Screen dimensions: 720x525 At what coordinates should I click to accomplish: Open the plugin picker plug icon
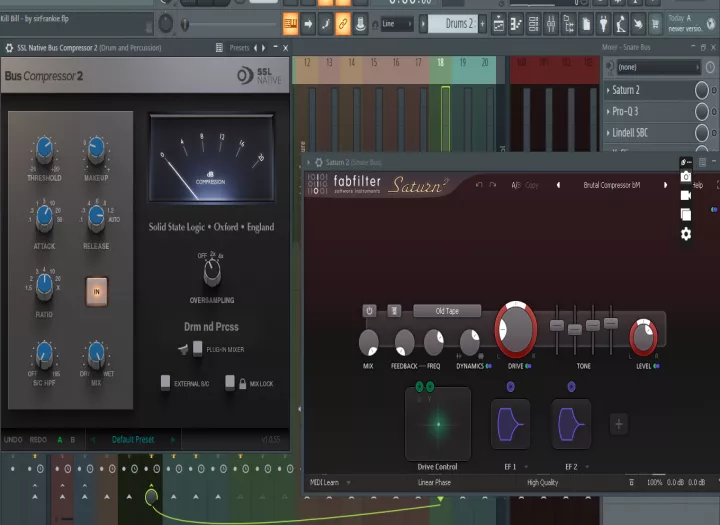point(603,24)
